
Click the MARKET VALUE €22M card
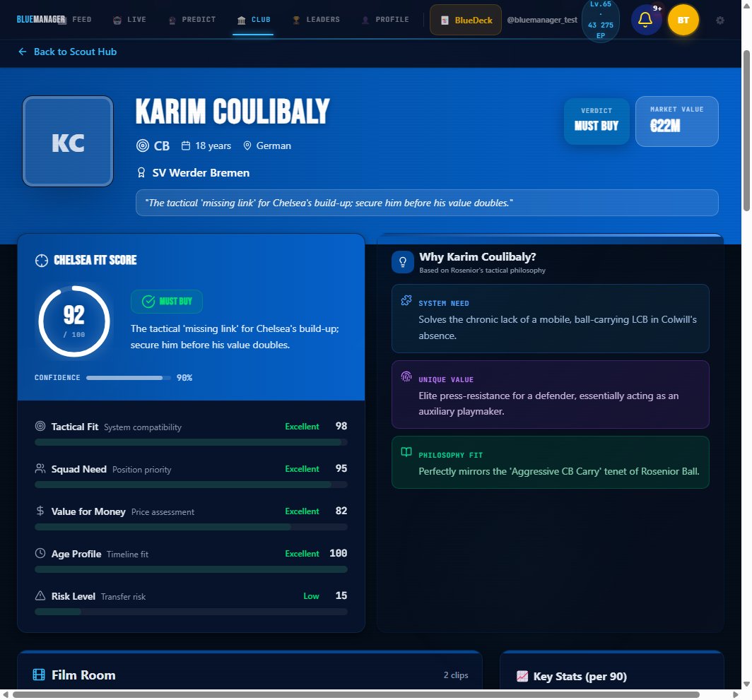pos(676,121)
